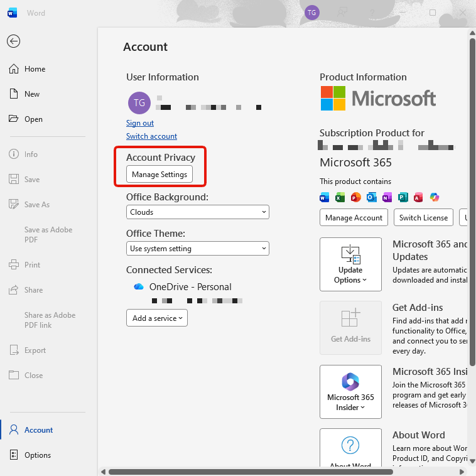Image resolution: width=476 pixels, height=476 pixels.
Task: Click the Sign out link
Action: [x=140, y=123]
